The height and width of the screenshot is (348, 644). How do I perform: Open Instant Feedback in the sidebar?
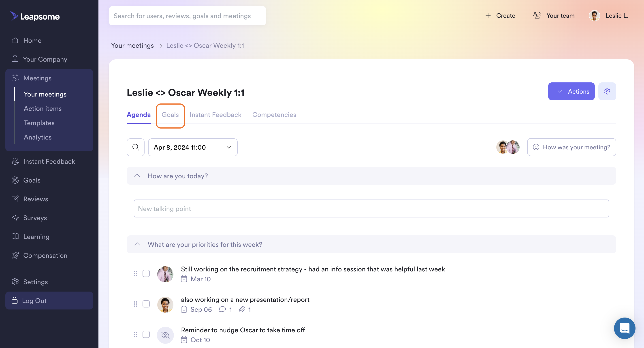[x=43, y=161]
